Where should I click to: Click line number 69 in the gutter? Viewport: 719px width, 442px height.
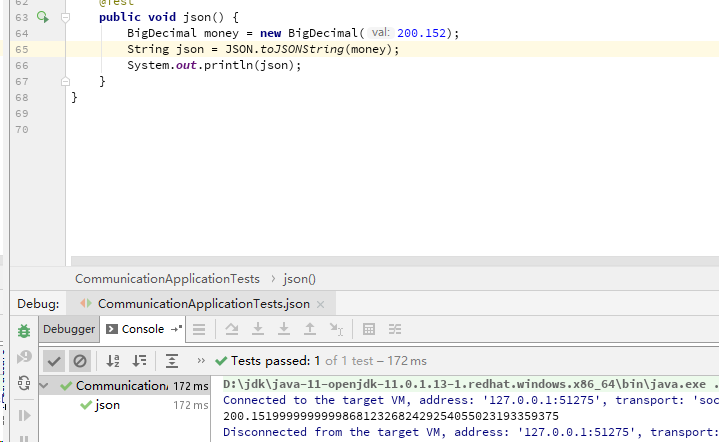click(22, 114)
